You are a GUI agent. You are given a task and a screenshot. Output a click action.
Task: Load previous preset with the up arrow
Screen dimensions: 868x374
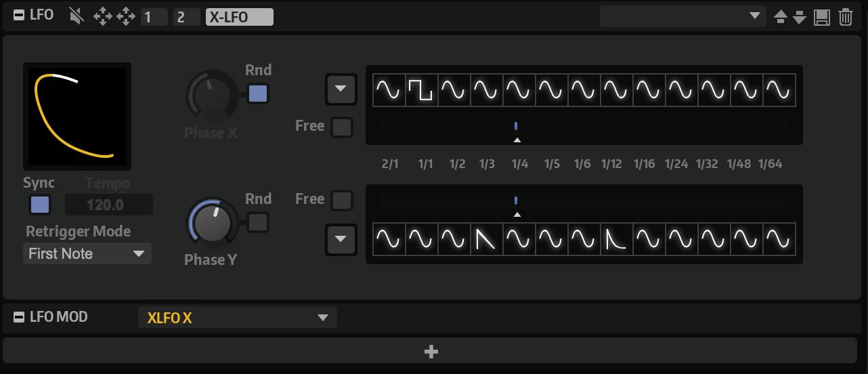coord(781,17)
